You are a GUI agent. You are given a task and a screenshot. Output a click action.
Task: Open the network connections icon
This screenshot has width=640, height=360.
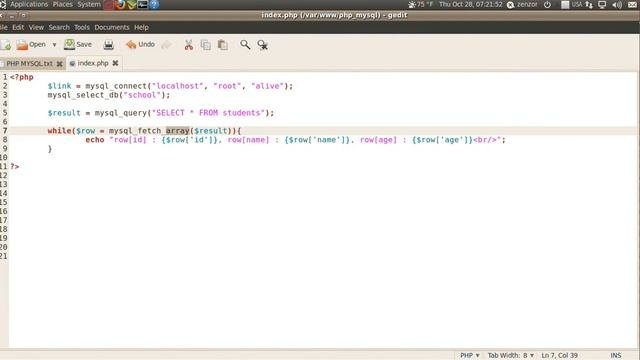point(589,4)
